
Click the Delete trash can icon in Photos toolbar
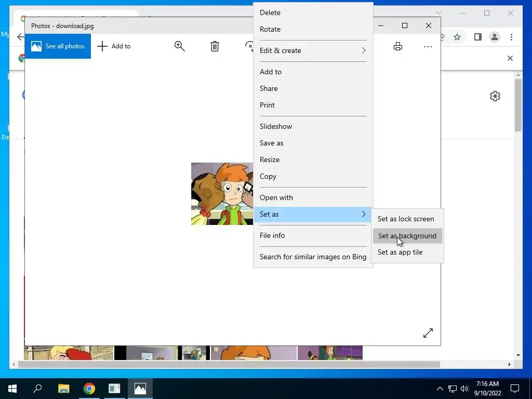(215, 46)
